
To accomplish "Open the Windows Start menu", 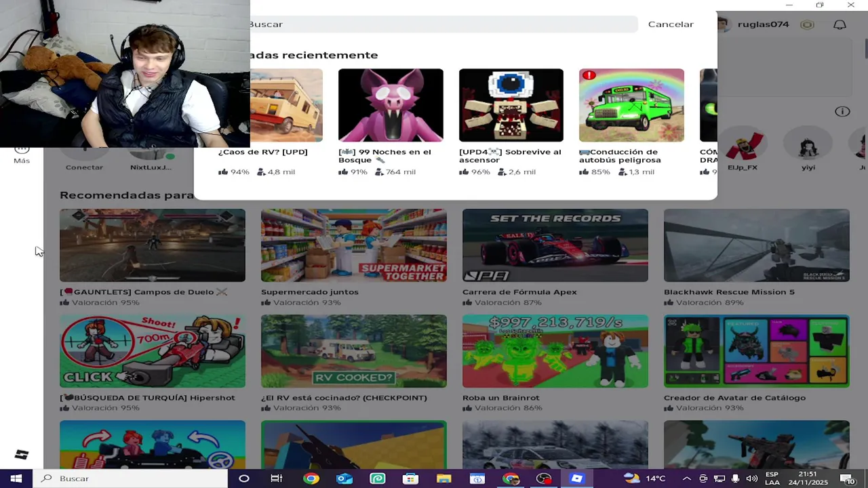I will pyautogui.click(x=16, y=479).
